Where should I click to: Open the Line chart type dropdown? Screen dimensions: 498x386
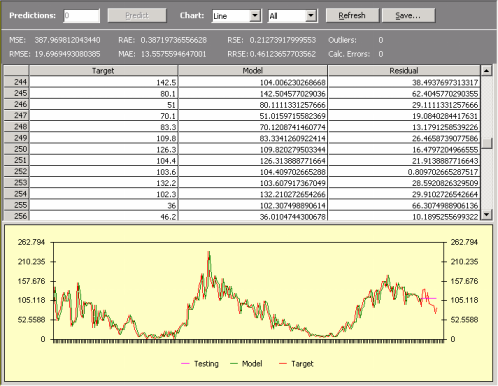click(255, 16)
